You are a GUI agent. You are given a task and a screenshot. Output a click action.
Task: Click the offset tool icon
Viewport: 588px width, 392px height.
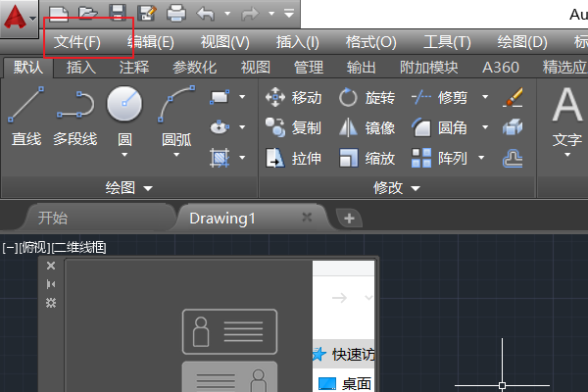click(513, 158)
